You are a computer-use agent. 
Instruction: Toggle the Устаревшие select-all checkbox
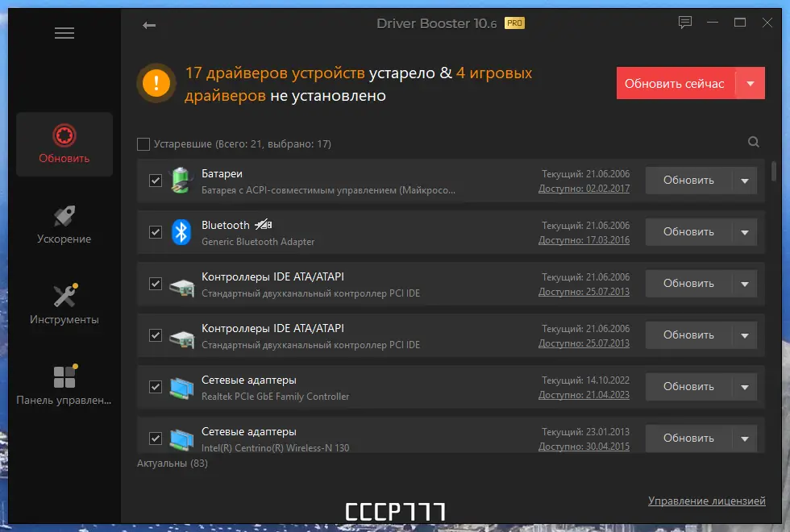click(x=143, y=144)
